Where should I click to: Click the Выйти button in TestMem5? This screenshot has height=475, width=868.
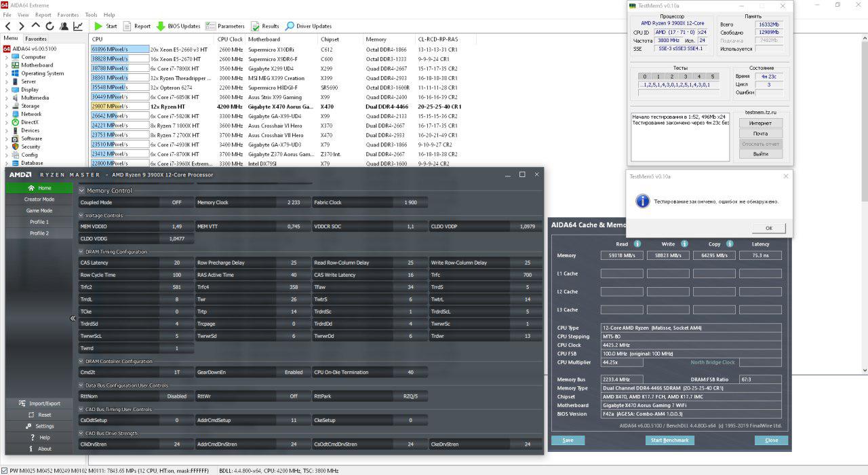pyautogui.click(x=760, y=154)
